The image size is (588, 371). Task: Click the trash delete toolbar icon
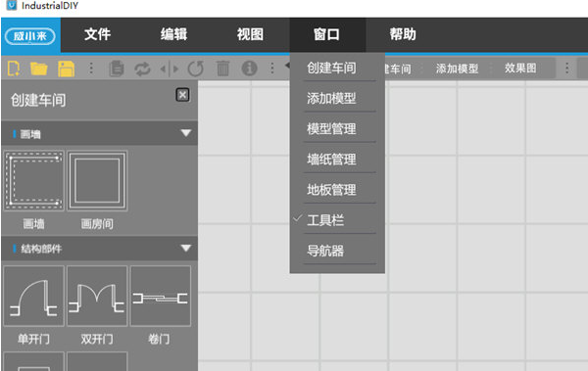pyautogui.click(x=222, y=69)
